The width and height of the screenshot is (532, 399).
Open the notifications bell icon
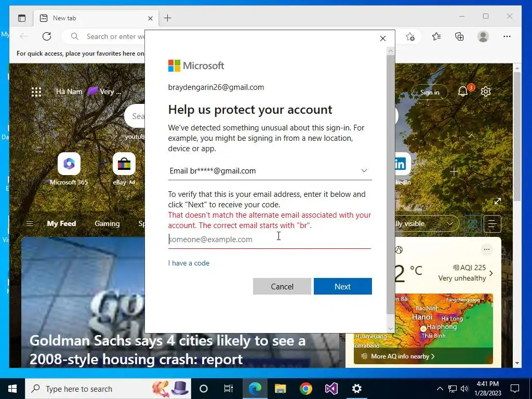click(463, 91)
